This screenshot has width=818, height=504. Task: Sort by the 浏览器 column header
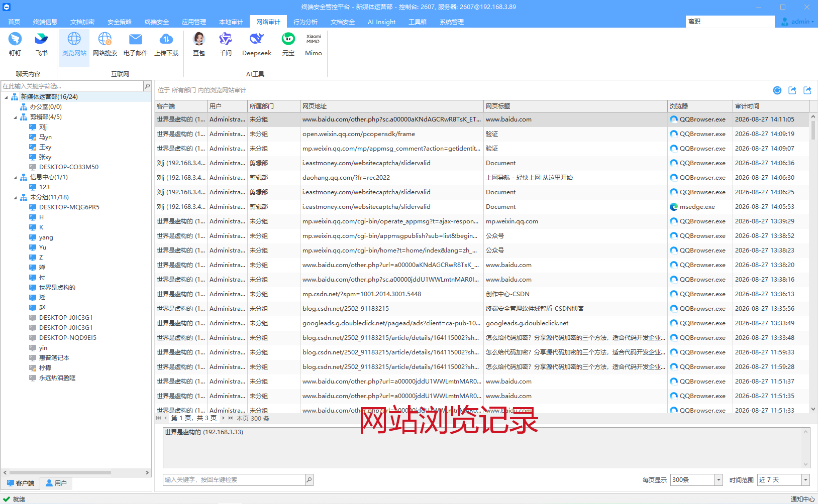click(x=700, y=106)
